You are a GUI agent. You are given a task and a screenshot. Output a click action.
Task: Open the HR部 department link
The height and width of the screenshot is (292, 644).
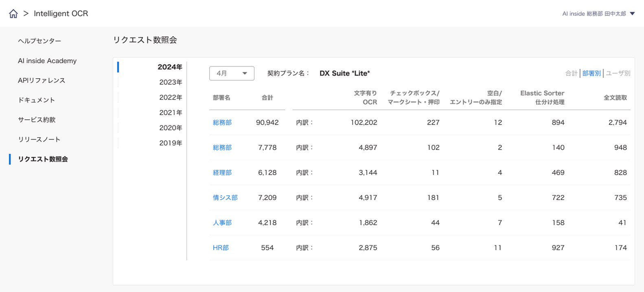click(221, 248)
